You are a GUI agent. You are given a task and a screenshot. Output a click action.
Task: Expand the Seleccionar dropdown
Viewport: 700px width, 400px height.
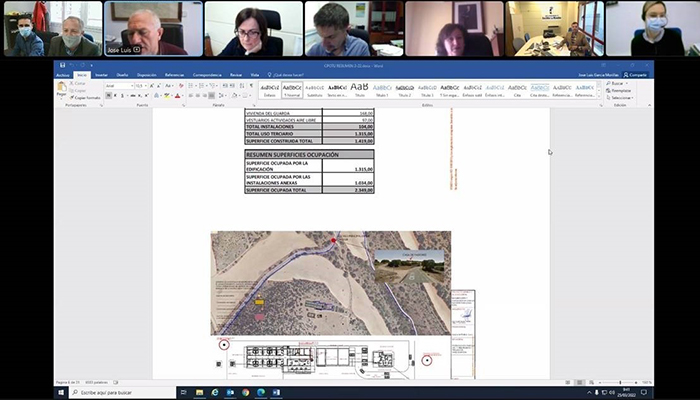[x=620, y=98]
